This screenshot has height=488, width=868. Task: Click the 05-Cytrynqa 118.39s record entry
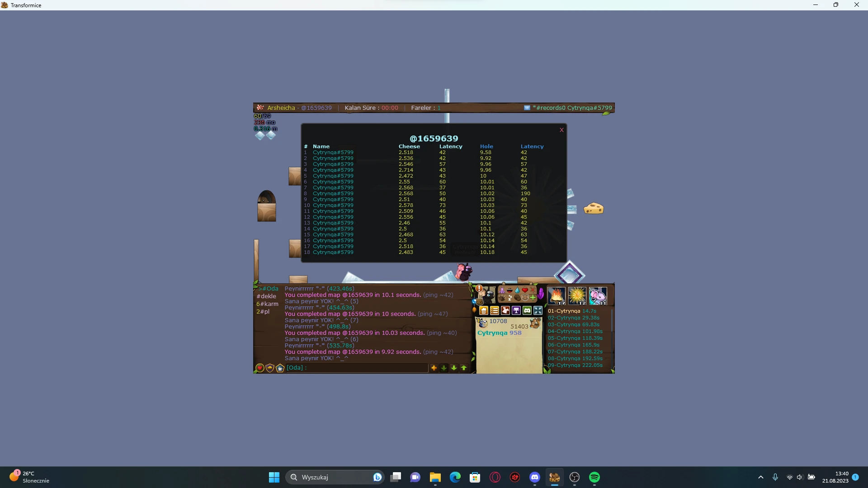pyautogui.click(x=575, y=338)
